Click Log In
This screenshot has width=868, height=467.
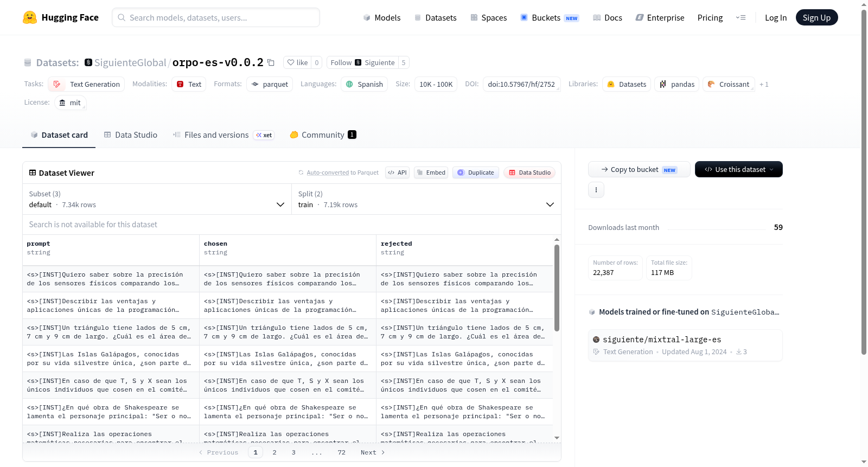[775, 17]
